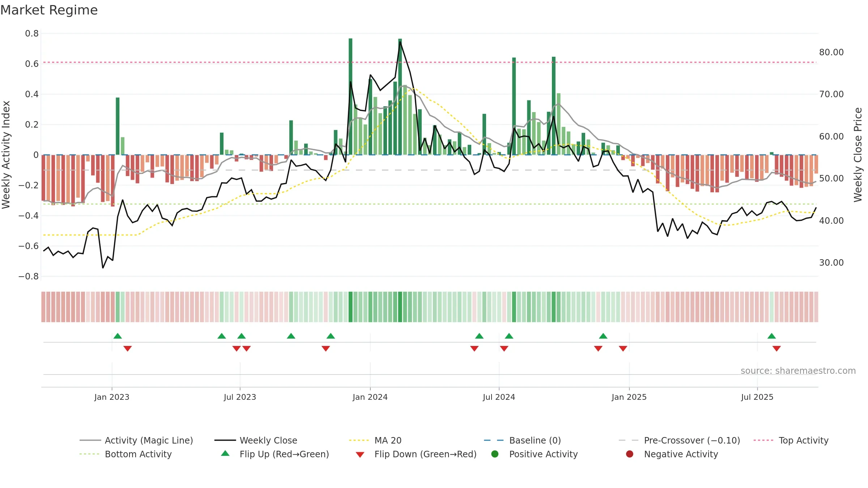Viewport: 868px width, 488px height.
Task: Open the sharemaestro.com source link
Action: pyautogui.click(x=798, y=371)
